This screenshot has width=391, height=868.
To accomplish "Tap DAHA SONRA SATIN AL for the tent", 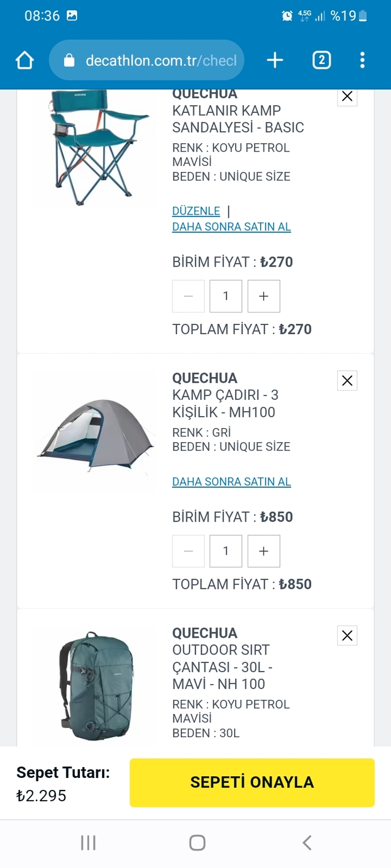I will pos(231,482).
